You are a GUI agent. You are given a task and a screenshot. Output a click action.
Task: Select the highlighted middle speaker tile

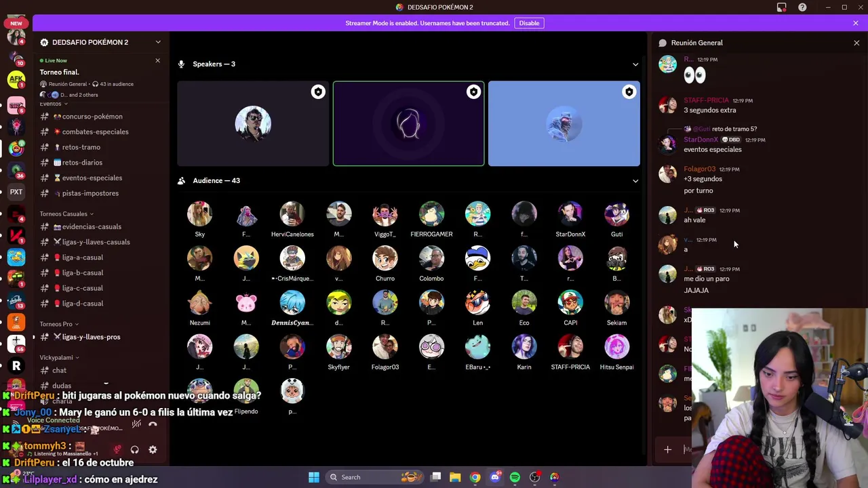tap(408, 123)
